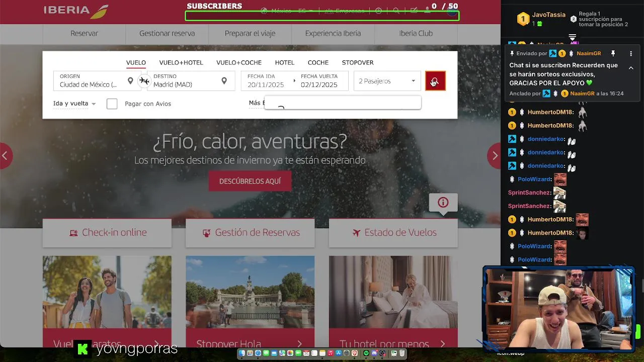Switch to the STOPOVER tab

tap(358, 63)
